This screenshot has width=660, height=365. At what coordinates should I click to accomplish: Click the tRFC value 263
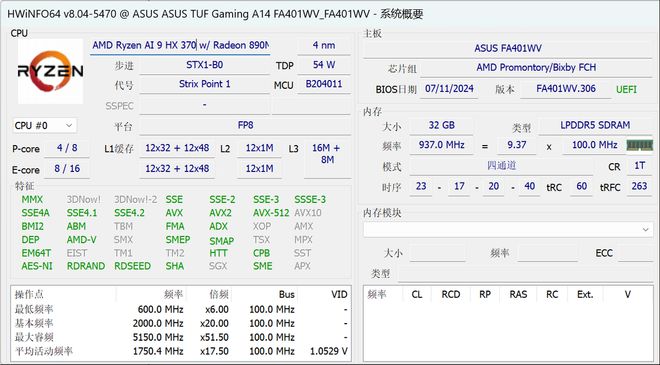coord(639,186)
